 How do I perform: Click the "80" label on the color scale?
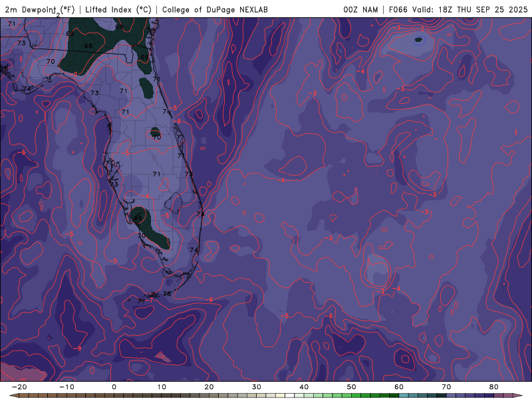coord(494,386)
